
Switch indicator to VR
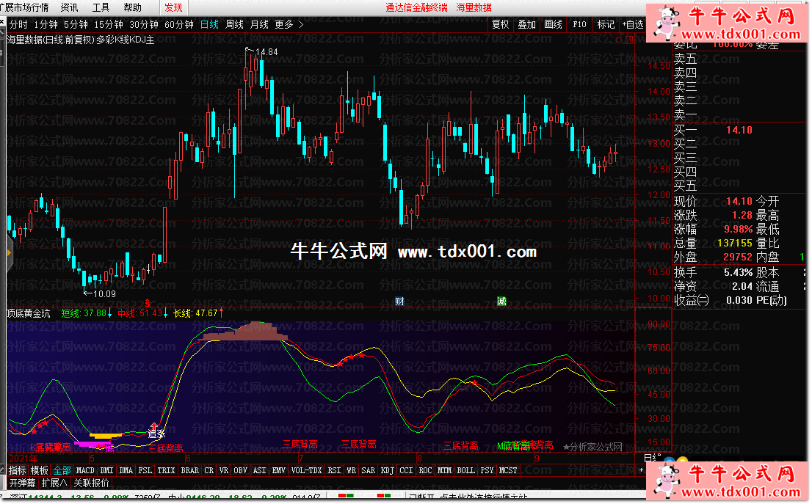coord(224,470)
